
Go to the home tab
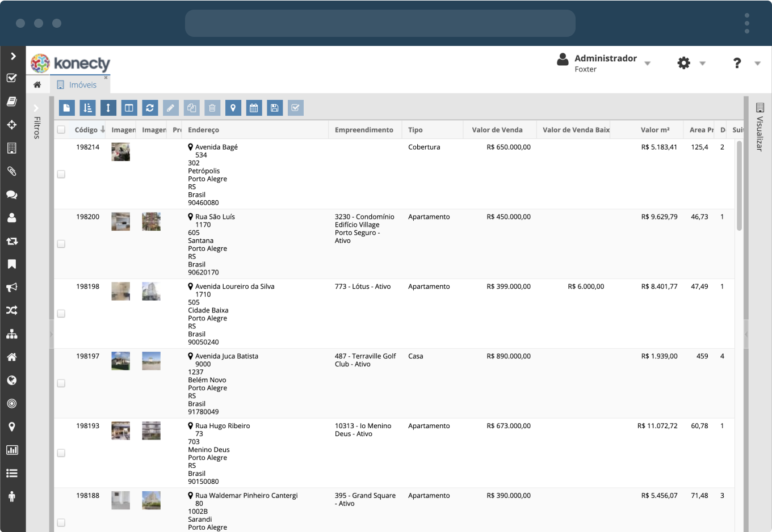(37, 85)
